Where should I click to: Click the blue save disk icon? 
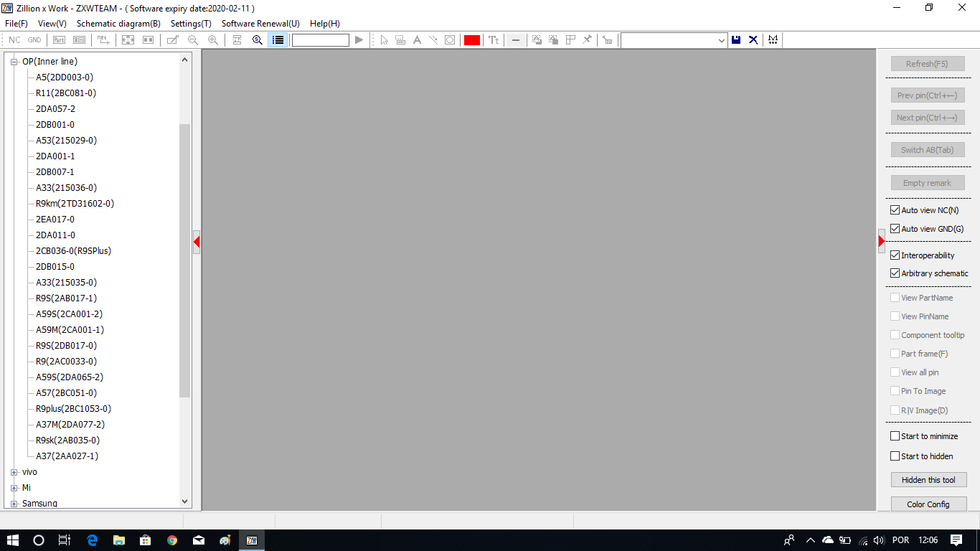pyautogui.click(x=736, y=40)
